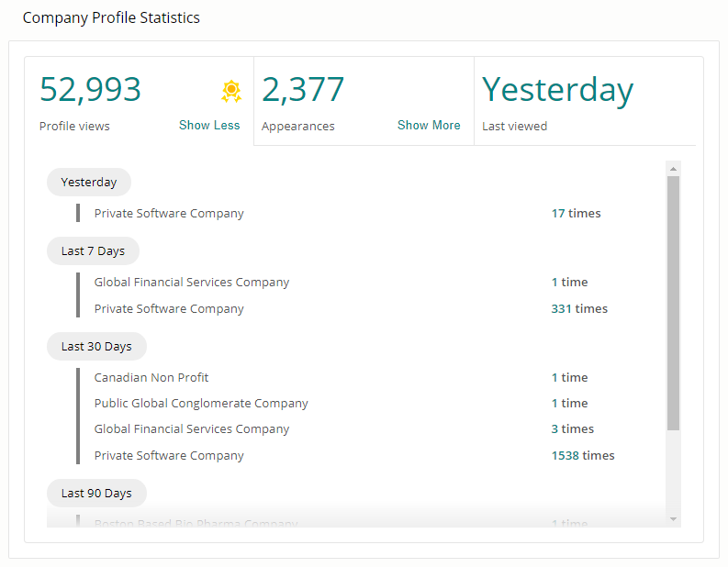Screen dimensions: 728x567
Task: Click the scrollbar up arrow
Action: [673, 169]
